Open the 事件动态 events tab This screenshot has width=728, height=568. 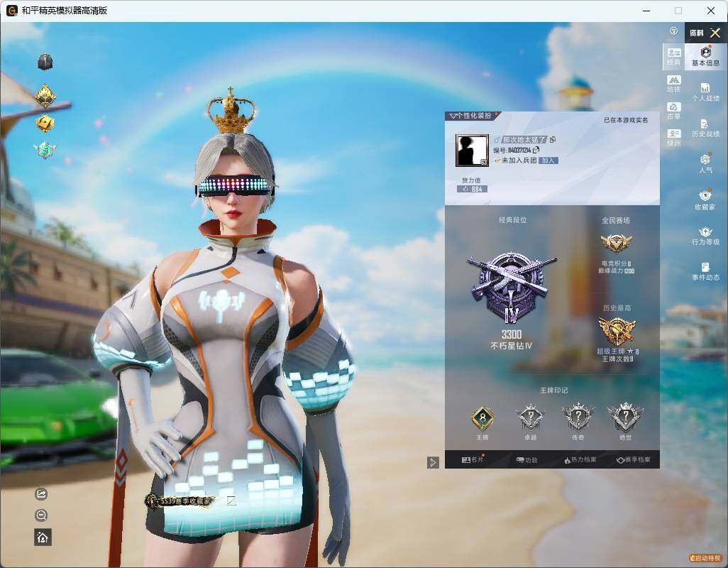point(705,271)
